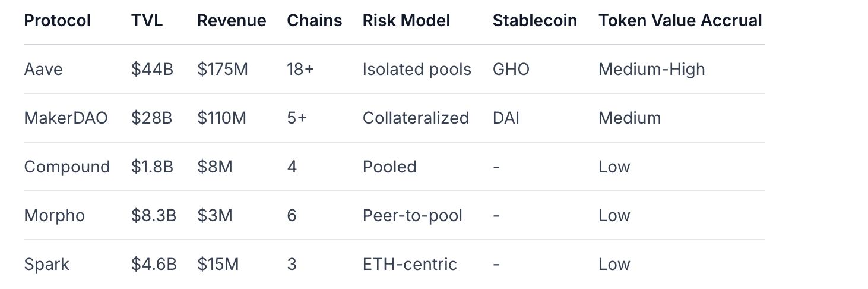868x289 pixels.
Task: Select MakerDAO's $110M revenue cell
Action: click(x=221, y=118)
